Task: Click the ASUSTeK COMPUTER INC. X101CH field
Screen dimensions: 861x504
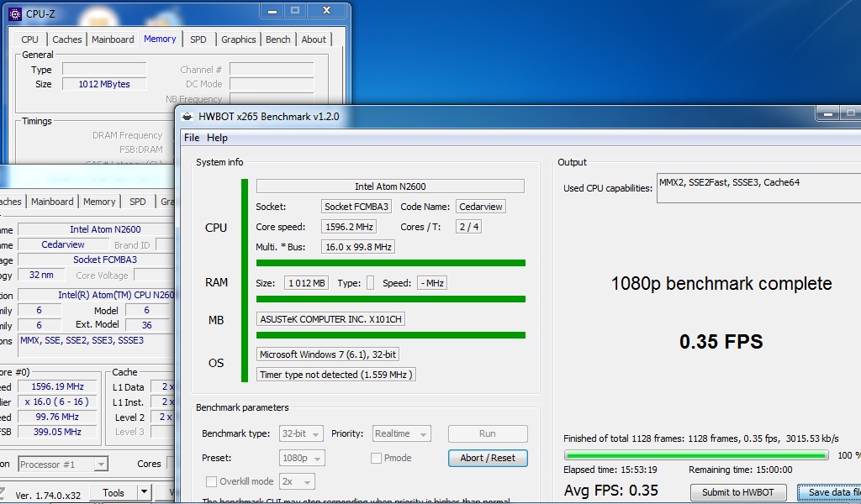Action: (330, 319)
